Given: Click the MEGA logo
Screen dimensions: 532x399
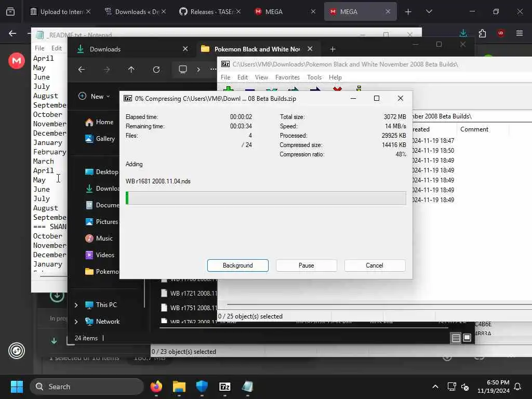Looking at the screenshot, I should coord(17,61).
